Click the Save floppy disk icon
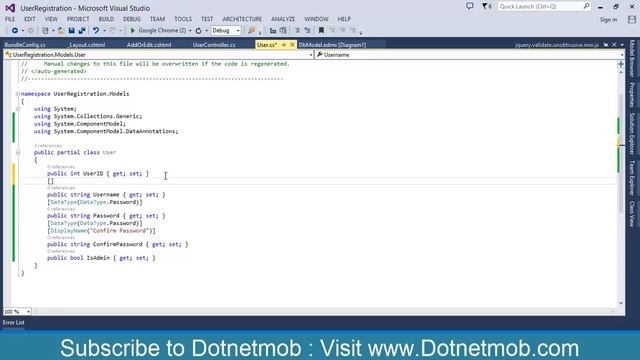 pos(71,31)
